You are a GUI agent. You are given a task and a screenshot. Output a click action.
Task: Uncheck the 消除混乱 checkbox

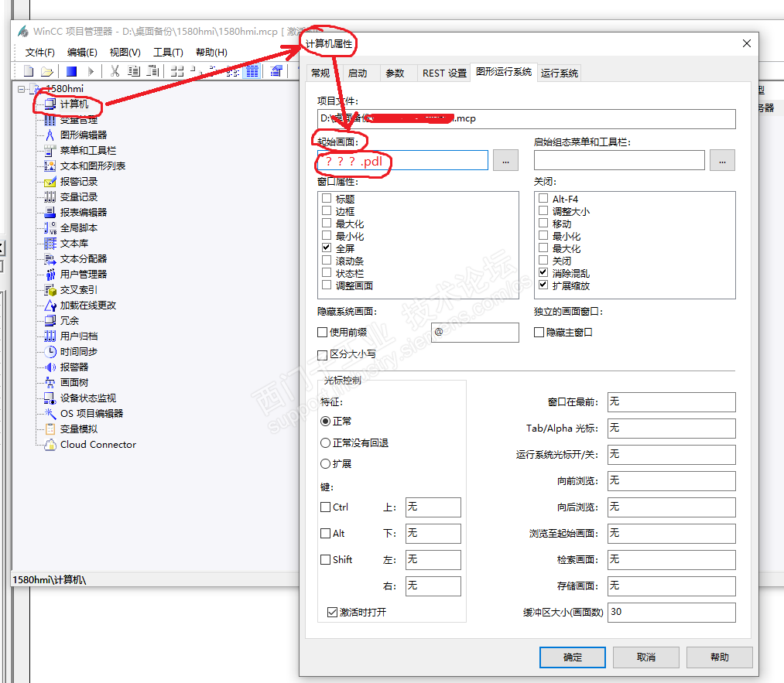pyautogui.click(x=543, y=273)
